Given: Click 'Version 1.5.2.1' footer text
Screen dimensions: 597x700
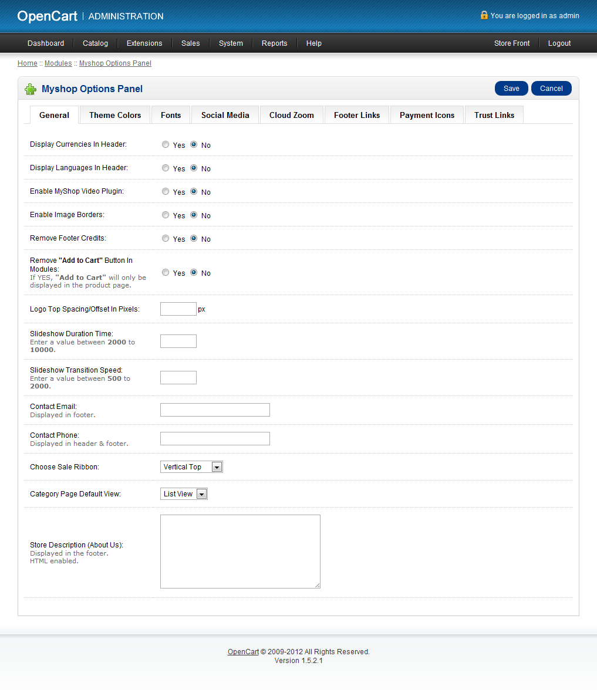Looking at the screenshot, I should [298, 661].
